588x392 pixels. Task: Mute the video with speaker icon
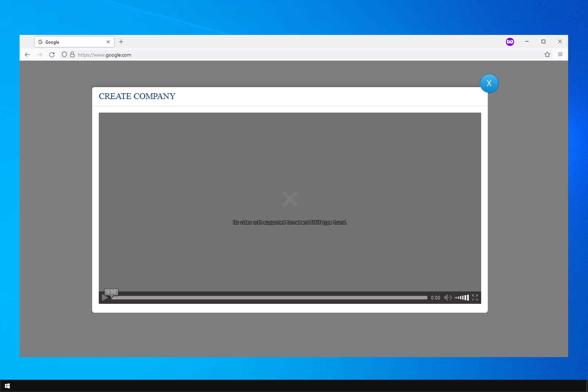(x=447, y=297)
